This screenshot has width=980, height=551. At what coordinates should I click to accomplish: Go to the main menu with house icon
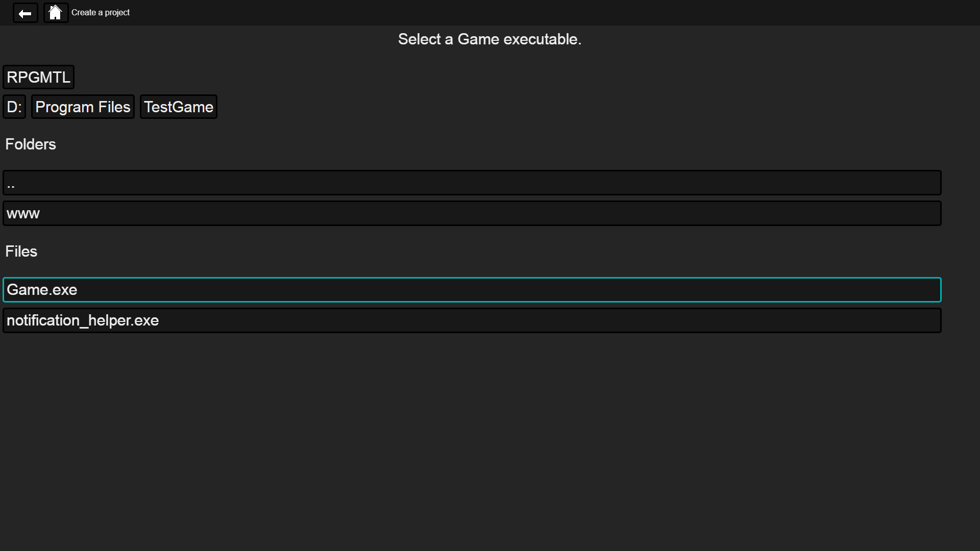coord(56,13)
